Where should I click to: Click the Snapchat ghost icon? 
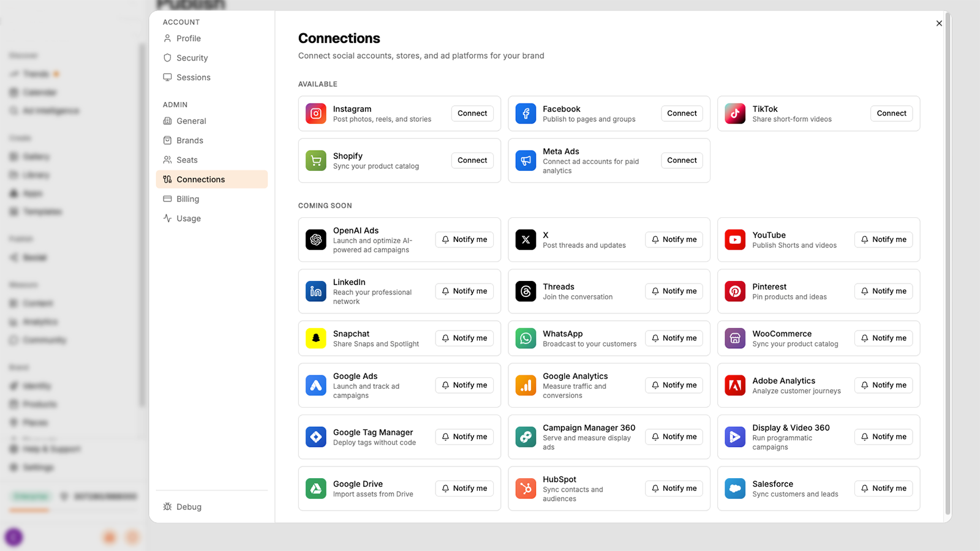[316, 338]
